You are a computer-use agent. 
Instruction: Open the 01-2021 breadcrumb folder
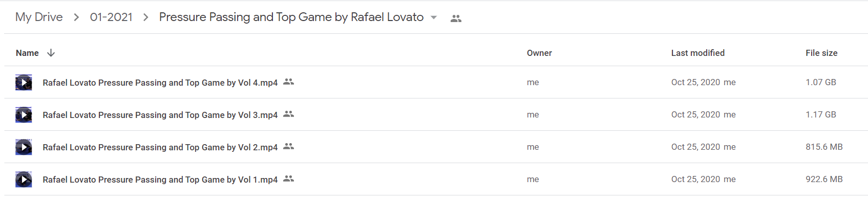[111, 17]
